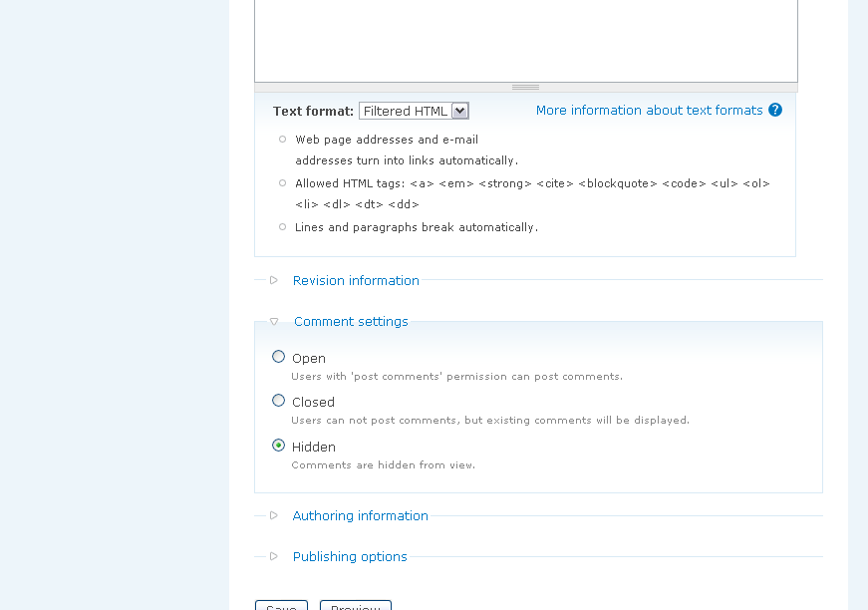Viewport: 868px width, 610px height.
Task: Click the triangle beside Authoring information
Action: pyautogui.click(x=274, y=515)
